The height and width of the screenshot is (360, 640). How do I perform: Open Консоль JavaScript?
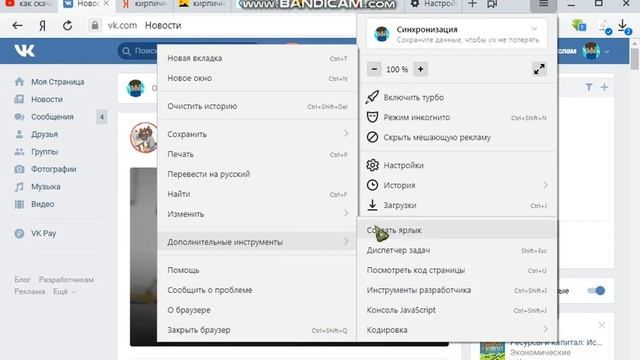(457, 310)
